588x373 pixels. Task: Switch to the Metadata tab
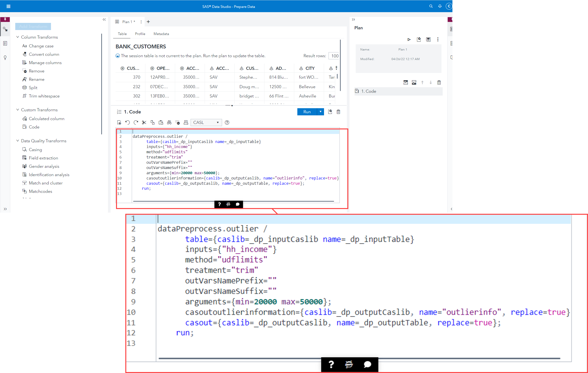click(x=161, y=34)
